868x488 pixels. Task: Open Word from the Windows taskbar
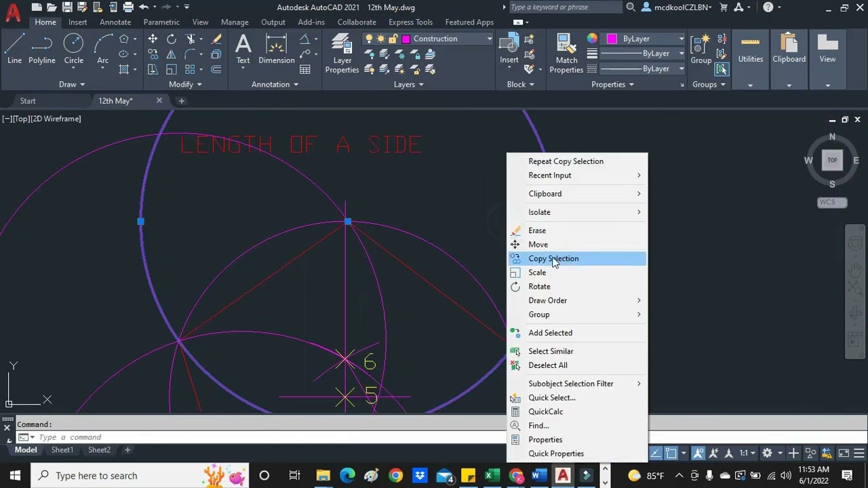pyautogui.click(x=538, y=475)
